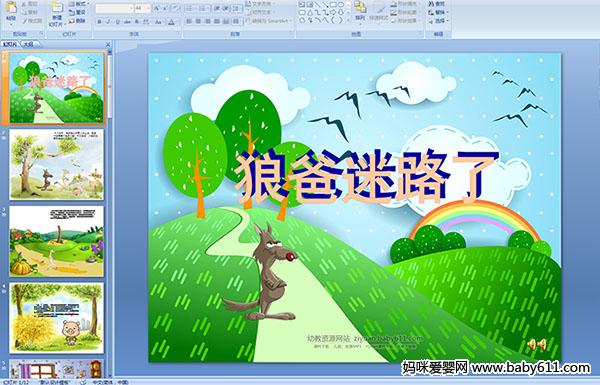600x385 pixels.
Task: Expand the slide Layout dropdown
Action: 78,4
